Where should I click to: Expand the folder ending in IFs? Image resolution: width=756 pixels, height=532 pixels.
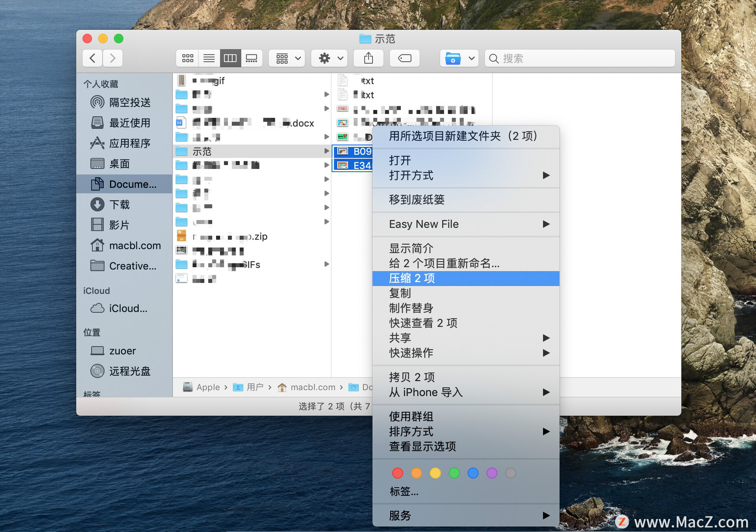[326, 264]
